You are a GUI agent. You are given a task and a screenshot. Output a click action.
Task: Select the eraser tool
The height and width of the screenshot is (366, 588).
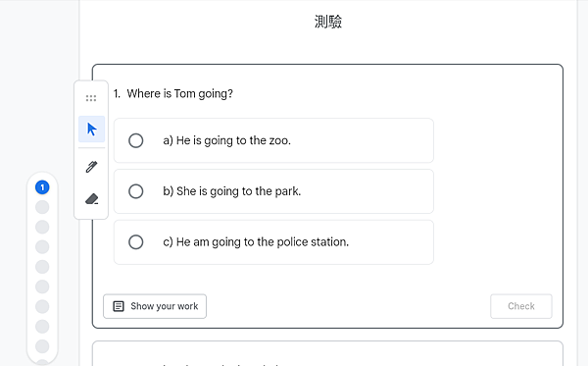(x=91, y=198)
